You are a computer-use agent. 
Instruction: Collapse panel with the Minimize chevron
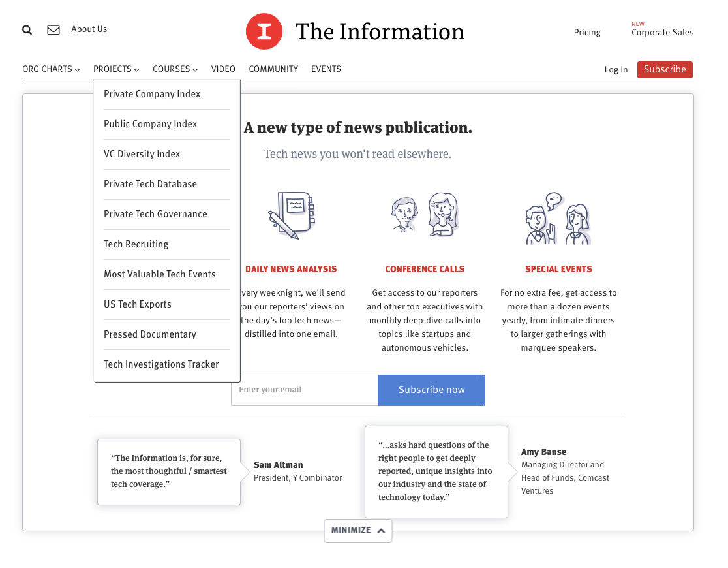[x=358, y=530]
